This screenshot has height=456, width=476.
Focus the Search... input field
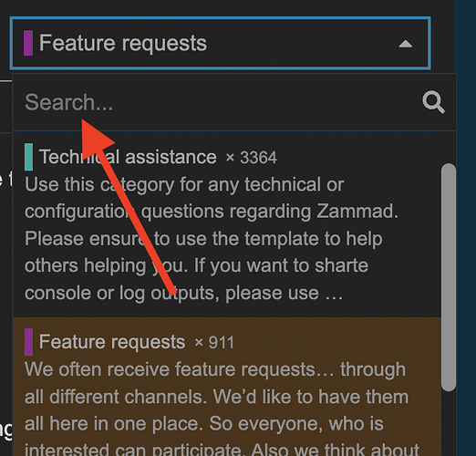pyautogui.click(x=219, y=102)
